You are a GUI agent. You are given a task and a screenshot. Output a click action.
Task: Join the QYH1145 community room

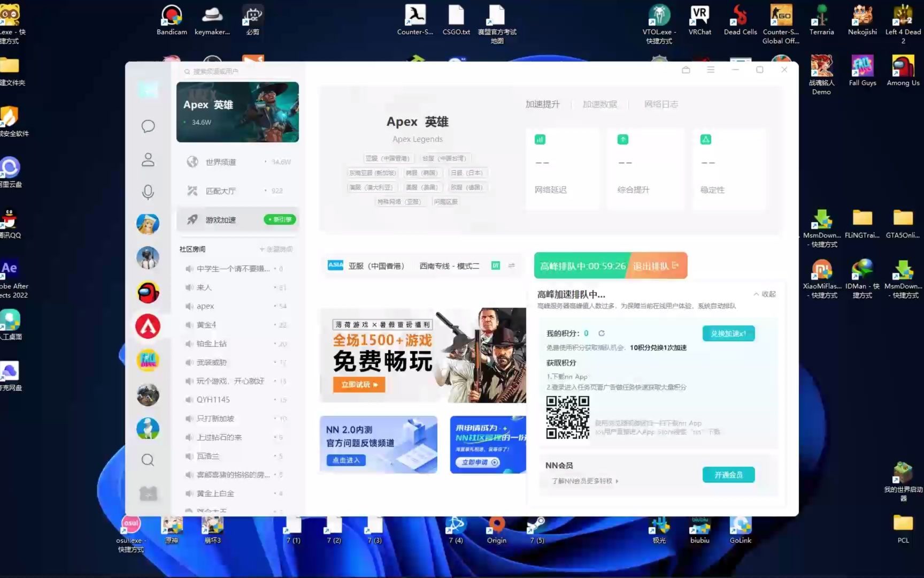coord(238,400)
